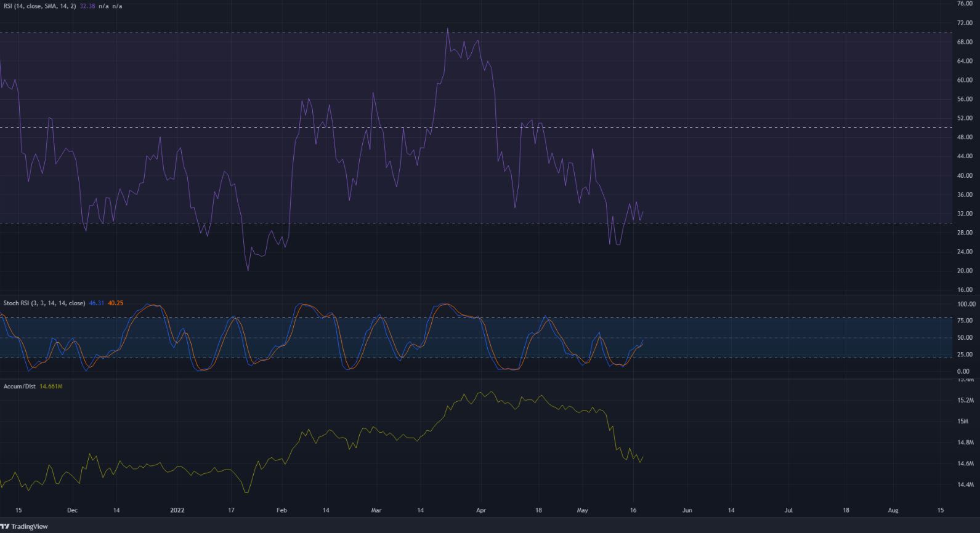Select the Stoch RSI indicator legend title

44,303
